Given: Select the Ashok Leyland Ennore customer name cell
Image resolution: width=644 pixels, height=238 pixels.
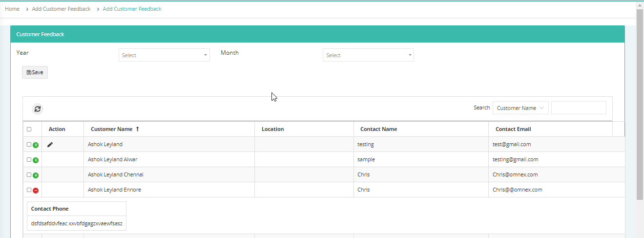Looking at the screenshot, I should click(169, 190).
